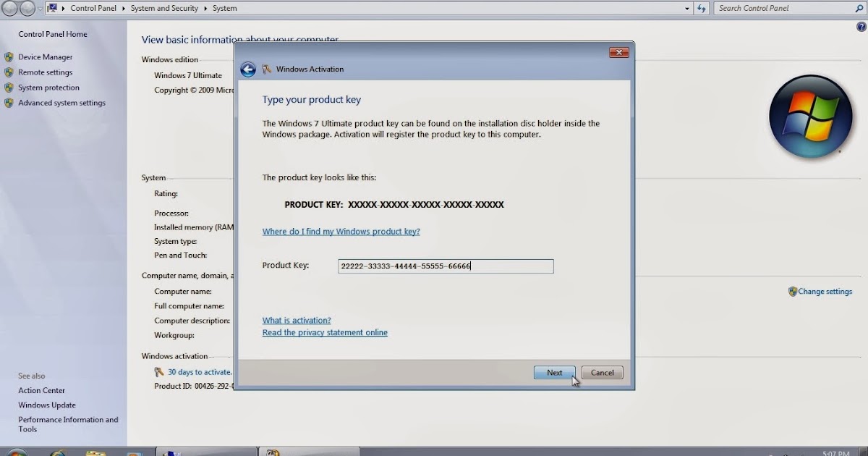Click the refresh button beside the address bar
868x456 pixels.
point(702,9)
